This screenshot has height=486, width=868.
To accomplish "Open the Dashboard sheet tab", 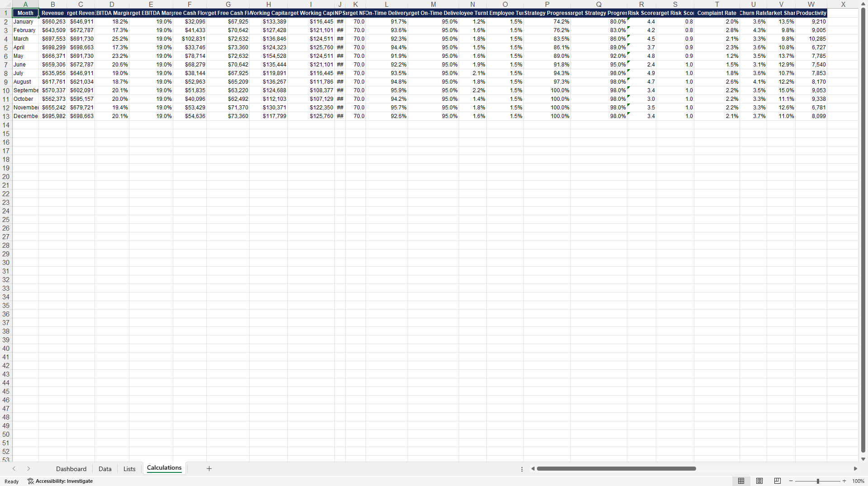I will (71, 469).
